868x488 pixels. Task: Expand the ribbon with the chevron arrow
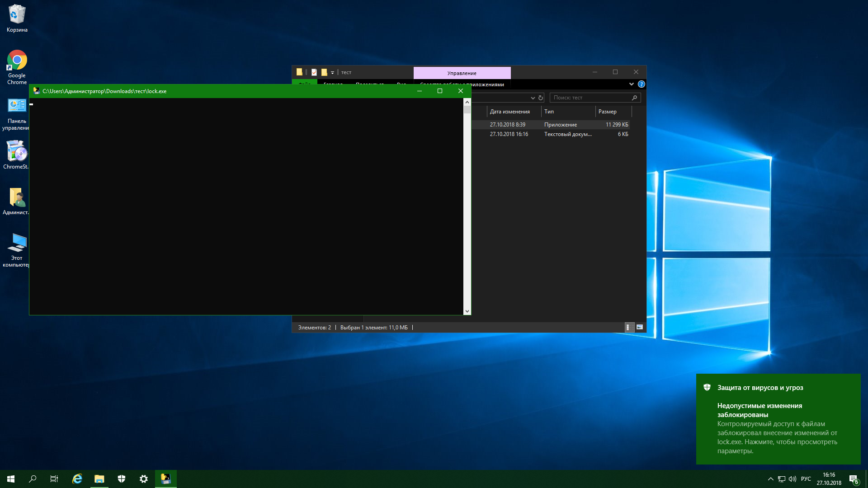click(631, 84)
